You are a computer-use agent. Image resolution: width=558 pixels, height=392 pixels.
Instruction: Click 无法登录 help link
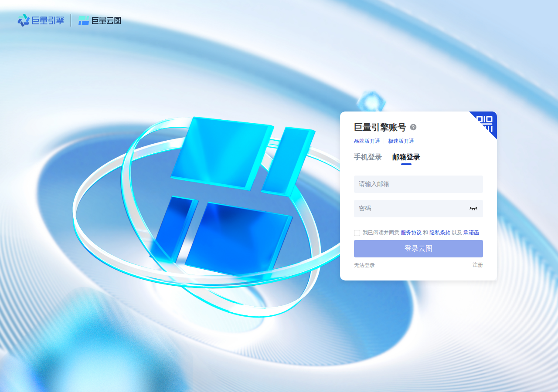pyautogui.click(x=364, y=265)
